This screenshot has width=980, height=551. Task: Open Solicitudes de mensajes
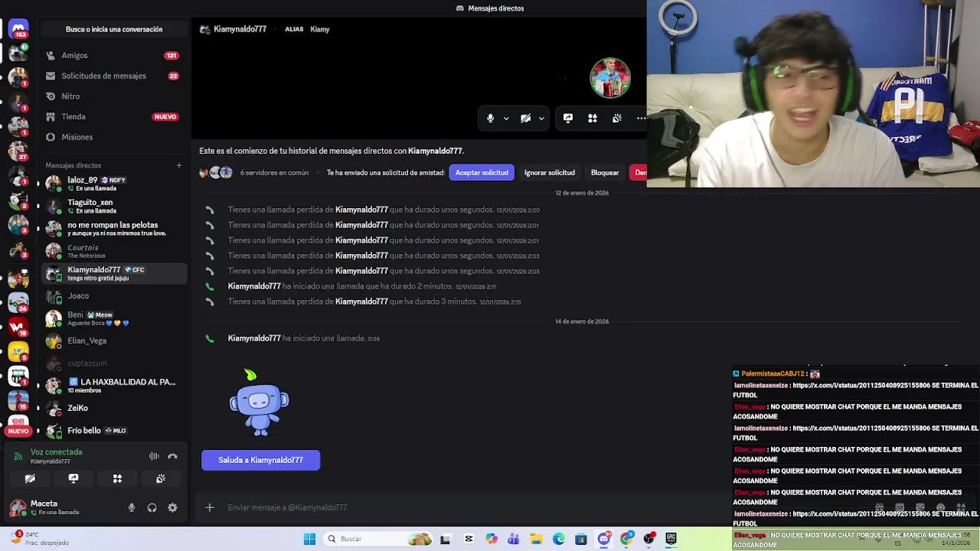(x=113, y=76)
